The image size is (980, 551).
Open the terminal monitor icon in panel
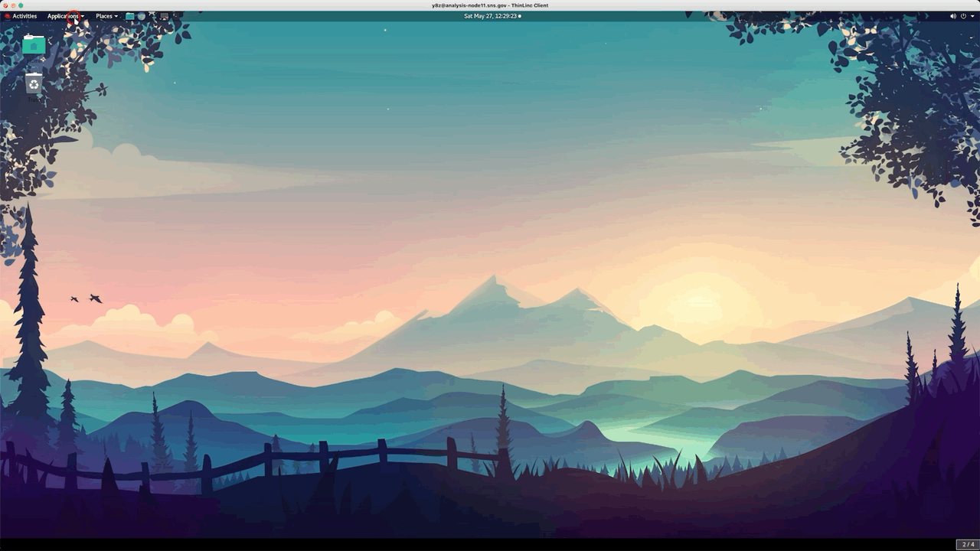(164, 16)
